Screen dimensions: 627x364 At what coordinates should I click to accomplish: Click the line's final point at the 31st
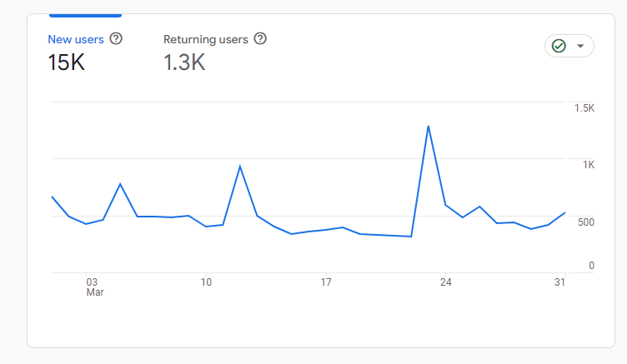(565, 212)
